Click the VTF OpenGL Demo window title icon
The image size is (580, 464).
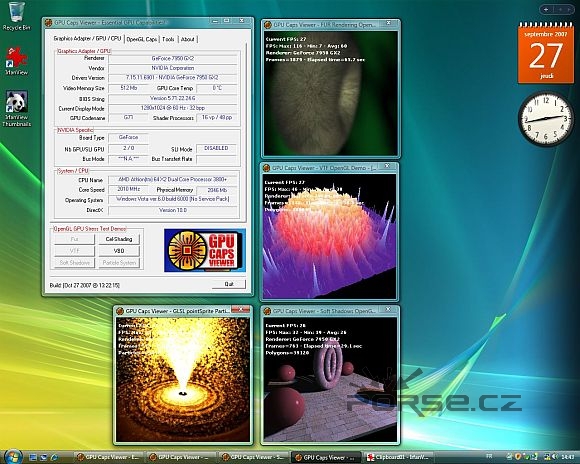click(x=266, y=168)
